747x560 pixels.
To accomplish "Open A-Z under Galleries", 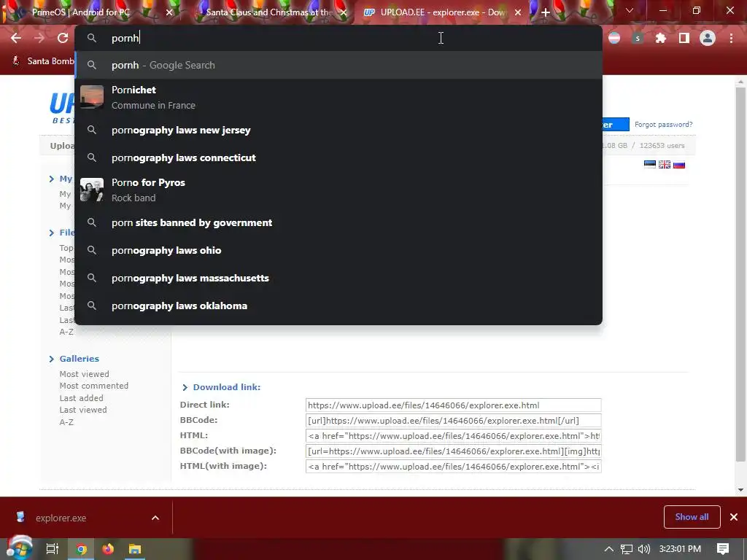I will click(x=66, y=422).
